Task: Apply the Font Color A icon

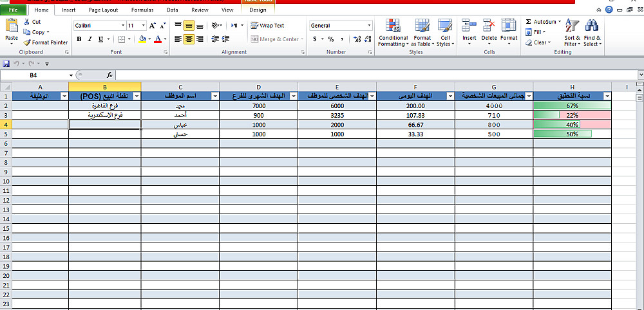Action: tap(158, 39)
